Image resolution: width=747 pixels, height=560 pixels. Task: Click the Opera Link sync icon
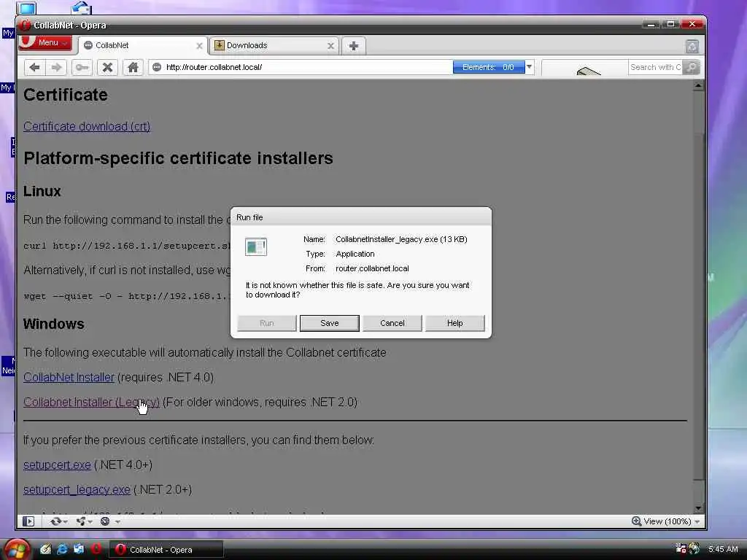coord(55,521)
